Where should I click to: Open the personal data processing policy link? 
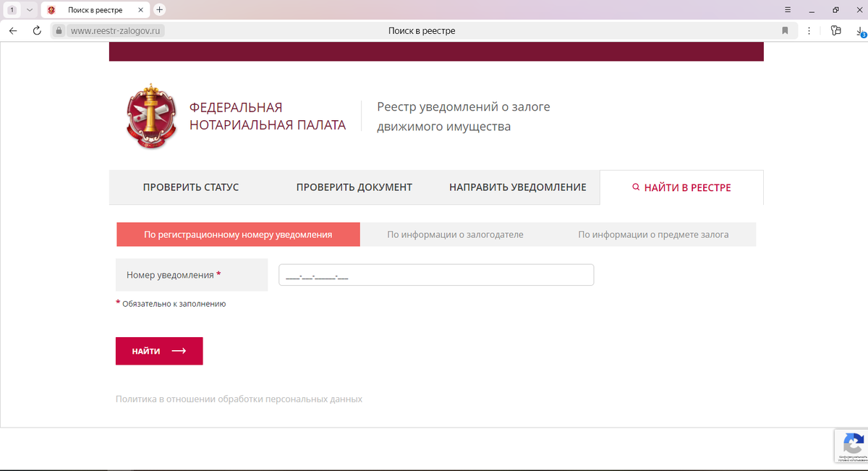pyautogui.click(x=239, y=399)
